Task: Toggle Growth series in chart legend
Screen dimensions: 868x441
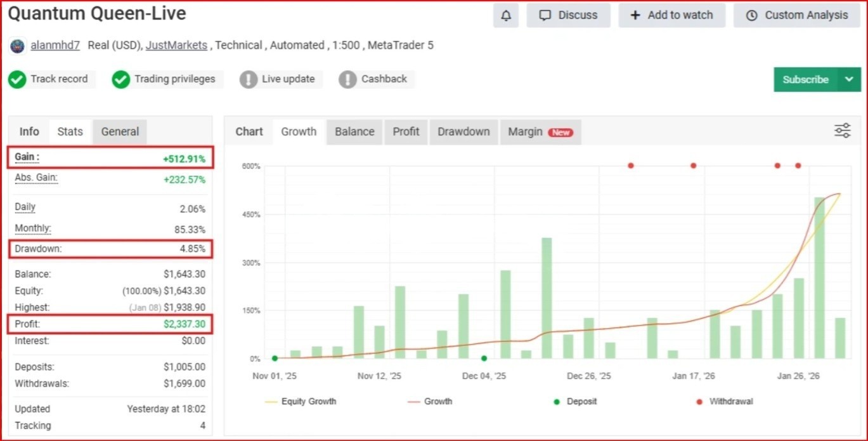Action: (430, 402)
